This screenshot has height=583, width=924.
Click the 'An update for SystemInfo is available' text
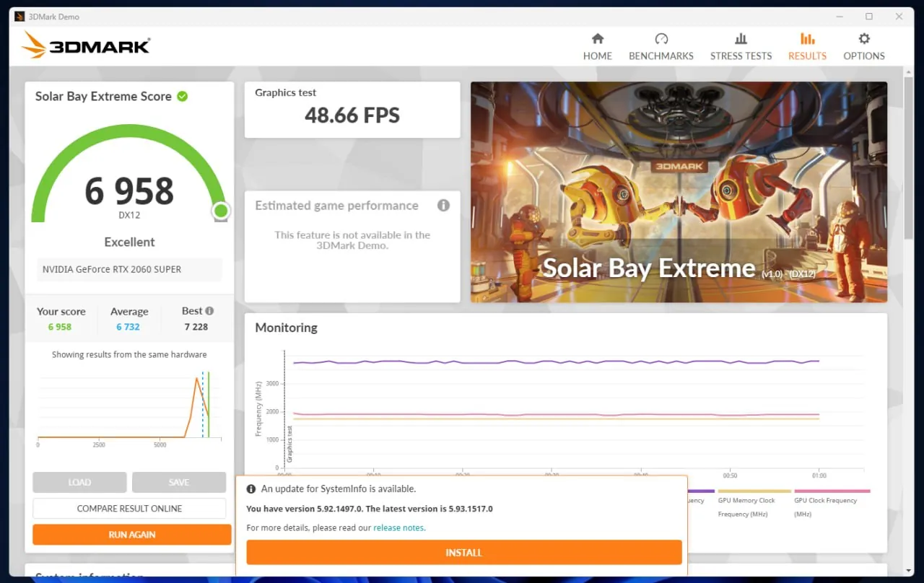[x=339, y=488]
